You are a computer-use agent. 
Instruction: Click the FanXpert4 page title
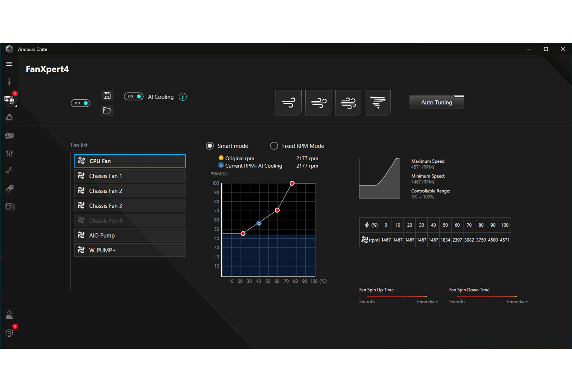47,69
